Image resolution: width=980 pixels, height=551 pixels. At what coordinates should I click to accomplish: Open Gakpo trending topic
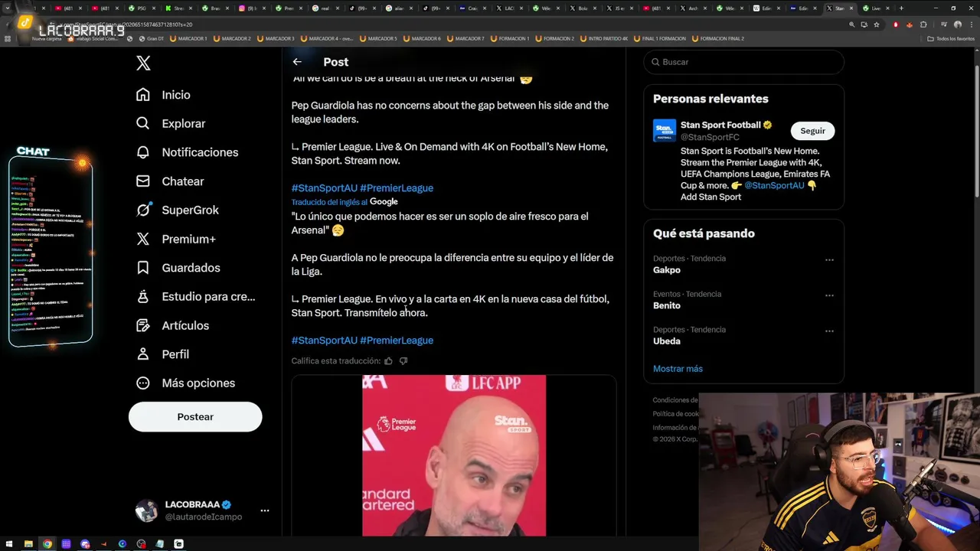667,270
